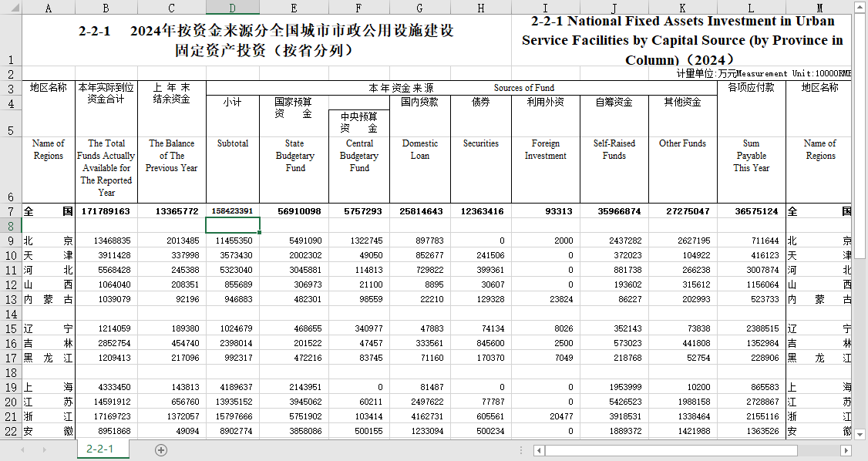
Task: Click horizontal scrollbar right arrow
Action: pyautogui.click(x=846, y=450)
